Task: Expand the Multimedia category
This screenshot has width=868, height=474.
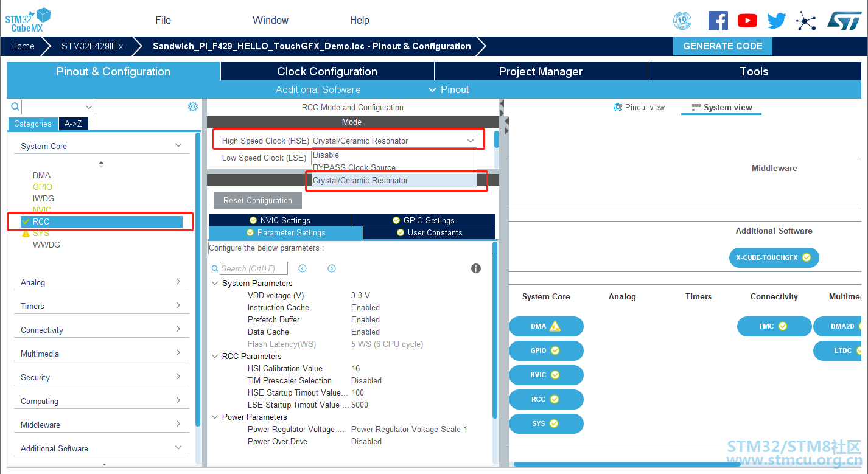Action: 178,353
